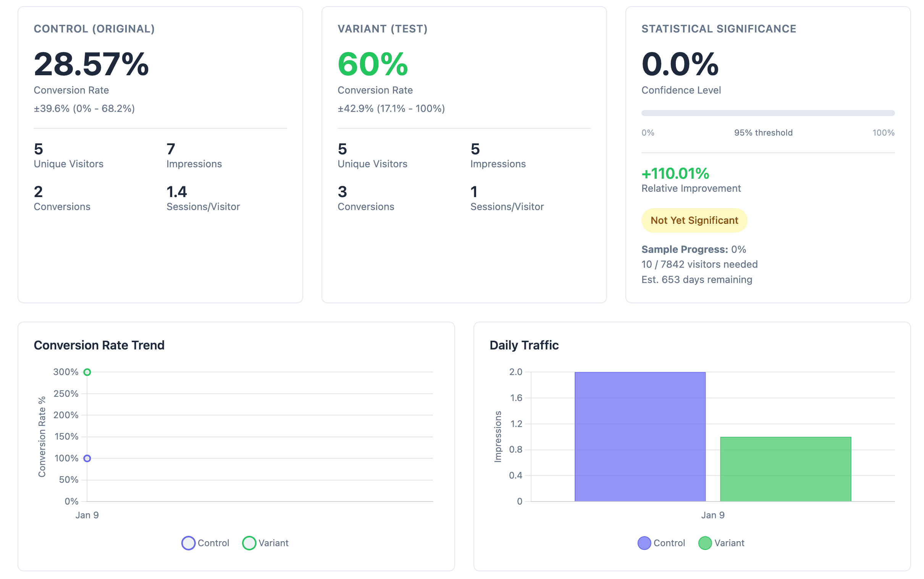Click the Conversion Rate Trend title
924x579 pixels.
99,345
